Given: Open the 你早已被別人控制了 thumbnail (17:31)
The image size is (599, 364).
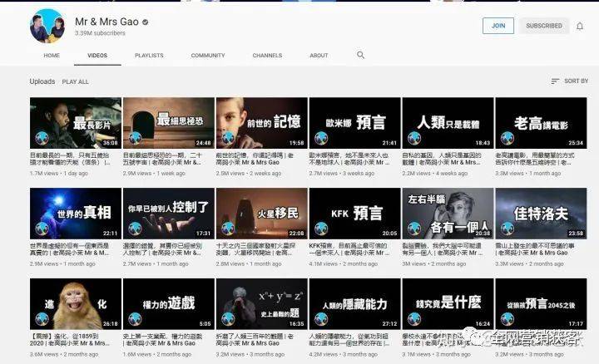Looking at the screenshot, I should coord(168,214).
